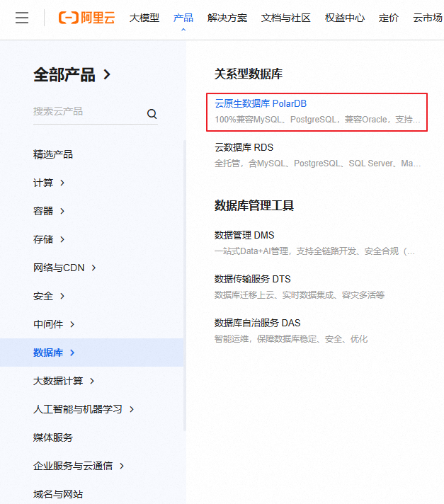Expand the 网络与CDN category
The width and height of the screenshot is (444, 504).
click(x=64, y=268)
